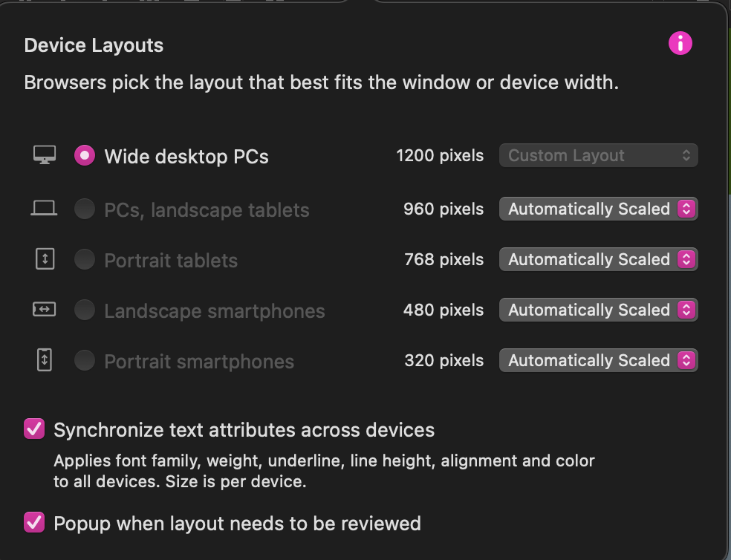Select the PCs, landscape tablets radio button
This screenshot has height=560, width=731.
click(x=85, y=209)
